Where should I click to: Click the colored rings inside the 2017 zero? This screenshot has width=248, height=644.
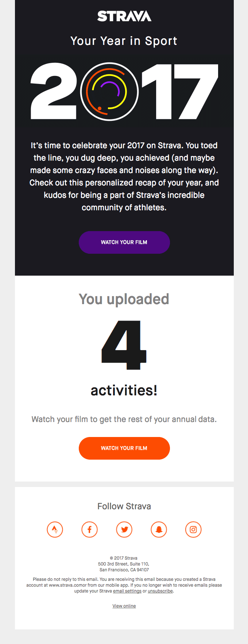(109, 92)
